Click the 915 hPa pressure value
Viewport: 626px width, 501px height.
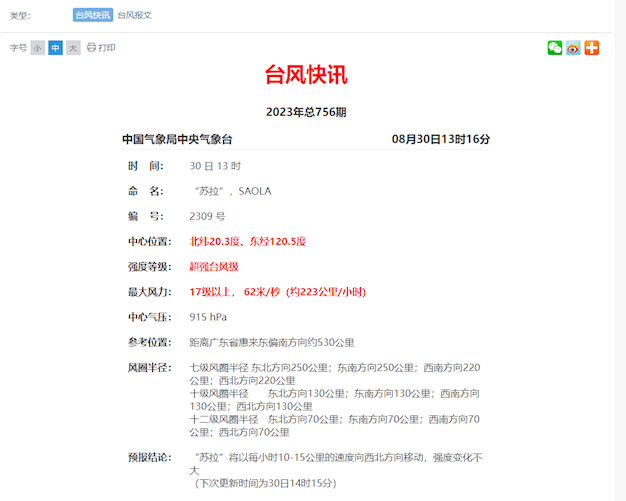208,317
